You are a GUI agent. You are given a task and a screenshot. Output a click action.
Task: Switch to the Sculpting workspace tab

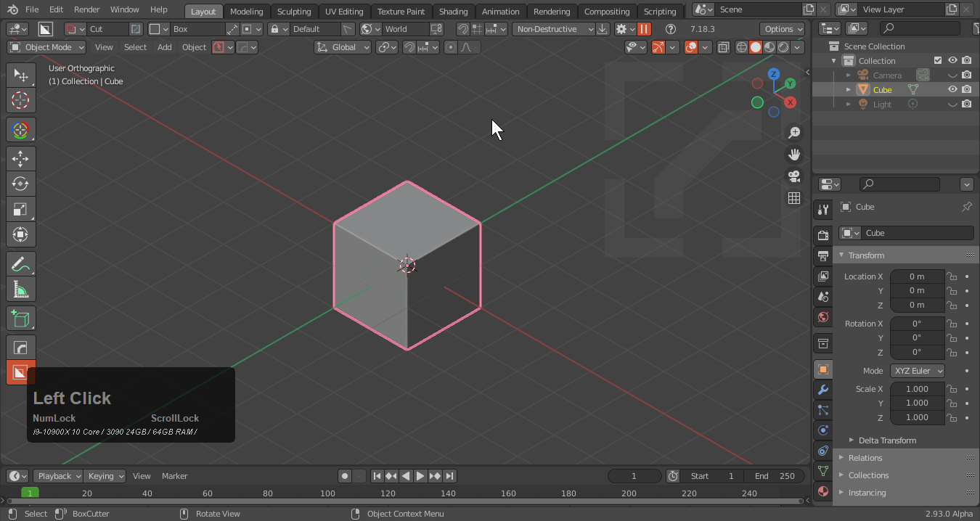tap(293, 12)
